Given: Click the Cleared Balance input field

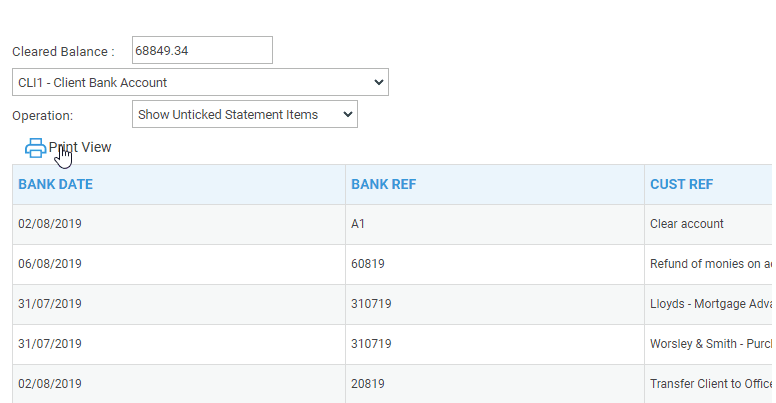Looking at the screenshot, I should tap(202, 50).
